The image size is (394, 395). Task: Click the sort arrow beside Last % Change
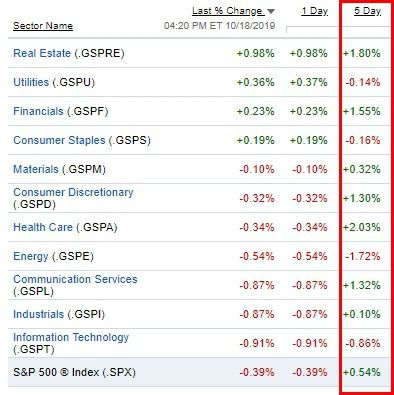(271, 12)
